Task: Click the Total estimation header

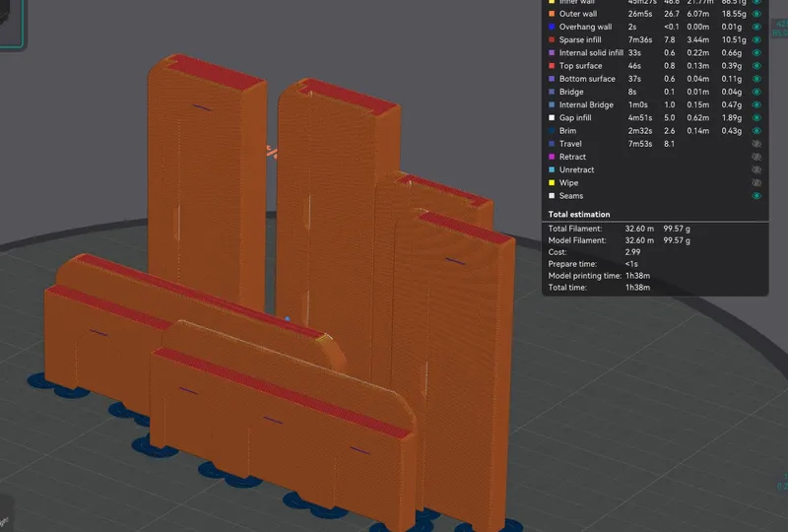Action: [578, 214]
